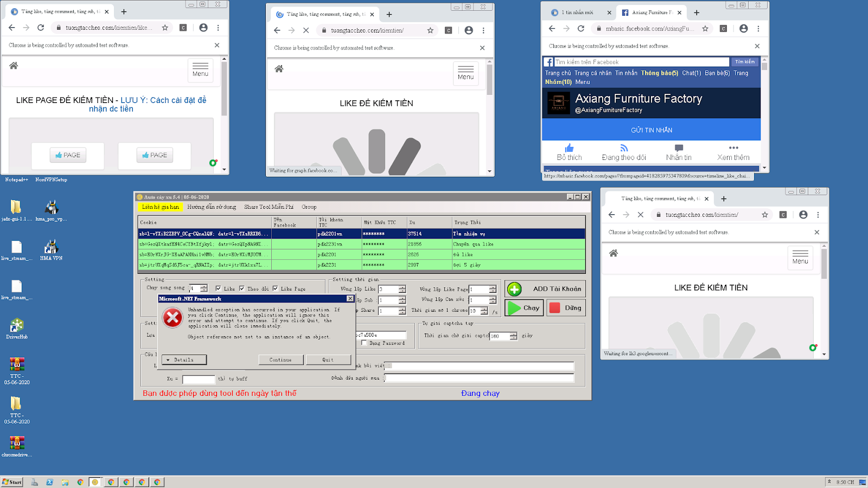Viewport: 868px width, 488px height.
Task: Expand Details in the .NET Framework dialog
Action: 184,359
